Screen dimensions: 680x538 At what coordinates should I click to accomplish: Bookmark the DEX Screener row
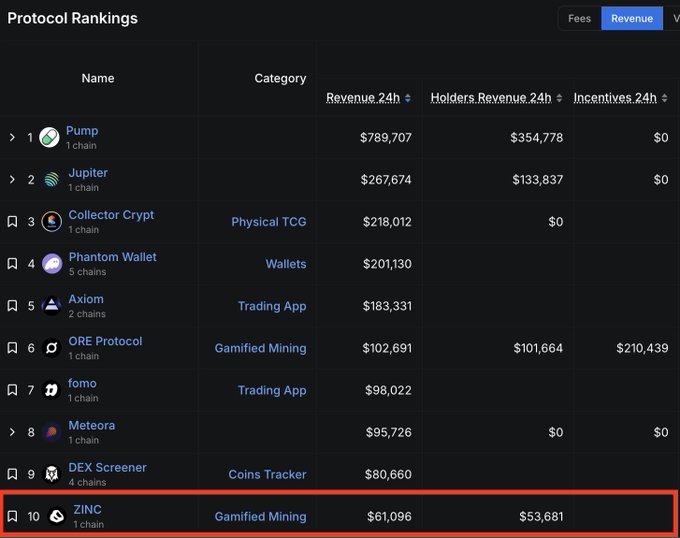[12, 474]
